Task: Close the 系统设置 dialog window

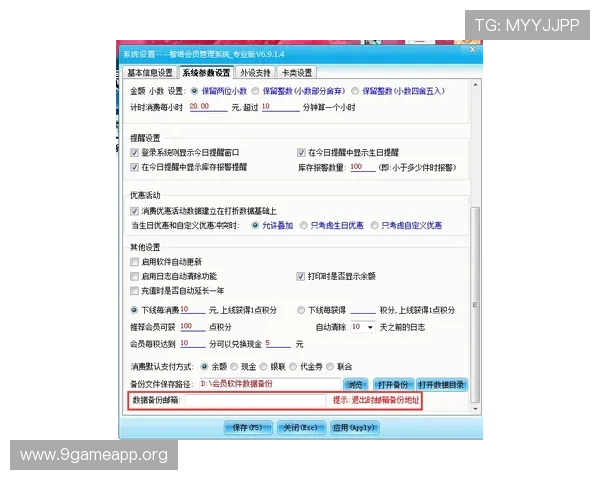Action: (x=472, y=49)
